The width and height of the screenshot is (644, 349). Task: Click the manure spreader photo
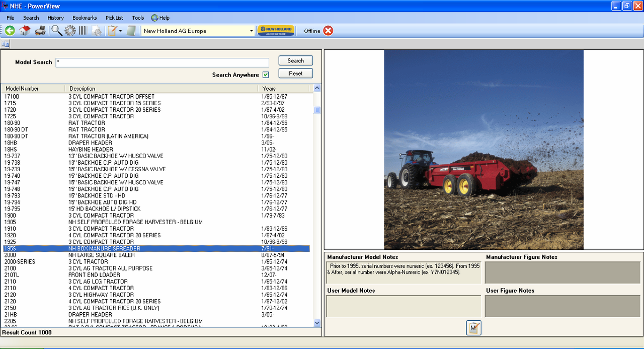484,150
